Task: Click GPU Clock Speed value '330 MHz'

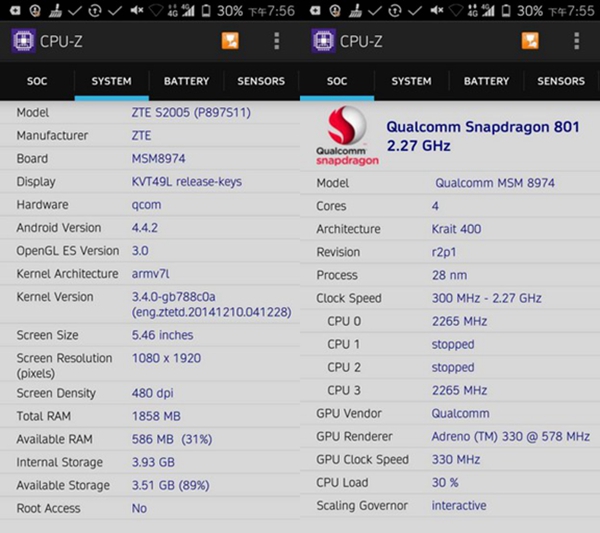Action: tap(456, 459)
